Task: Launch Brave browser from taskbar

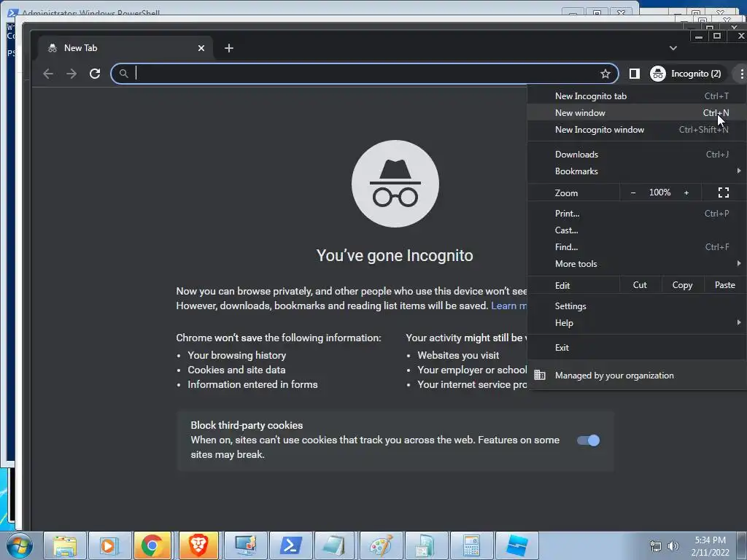Action: click(198, 545)
